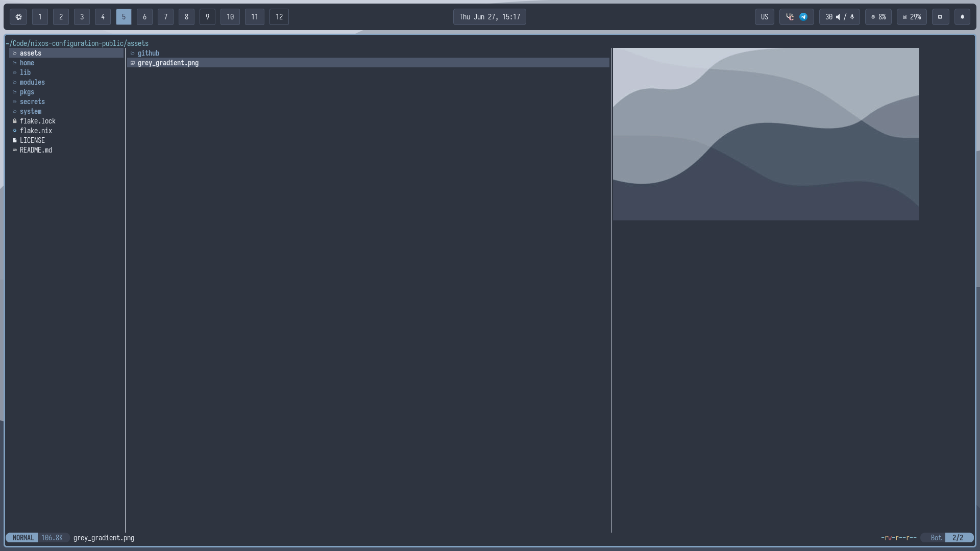
Task: Expand the github folder
Action: pos(148,53)
